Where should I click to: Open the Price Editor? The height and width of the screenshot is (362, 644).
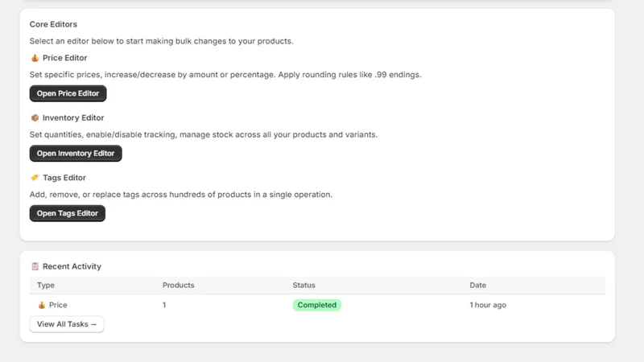point(68,93)
